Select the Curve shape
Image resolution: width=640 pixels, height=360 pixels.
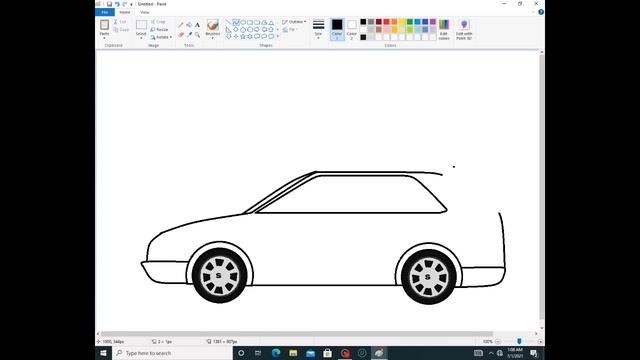click(x=236, y=22)
